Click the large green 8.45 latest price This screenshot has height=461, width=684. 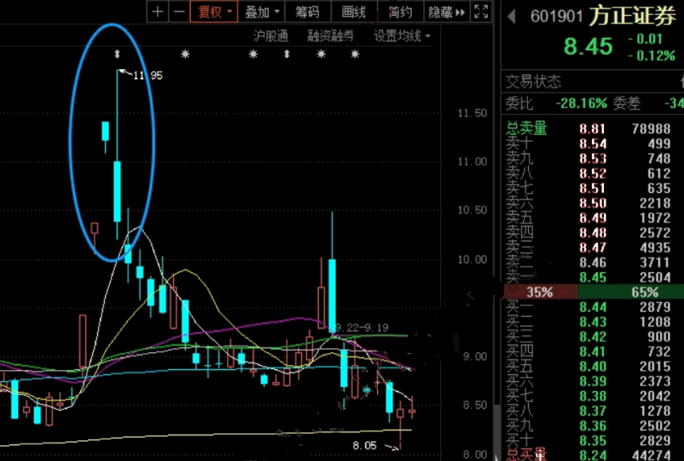point(588,46)
